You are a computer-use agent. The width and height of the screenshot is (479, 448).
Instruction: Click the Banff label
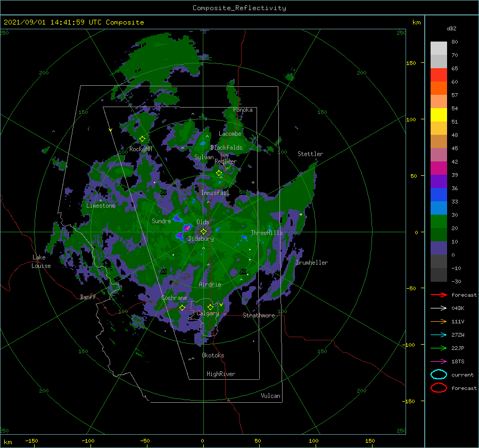coord(88,297)
